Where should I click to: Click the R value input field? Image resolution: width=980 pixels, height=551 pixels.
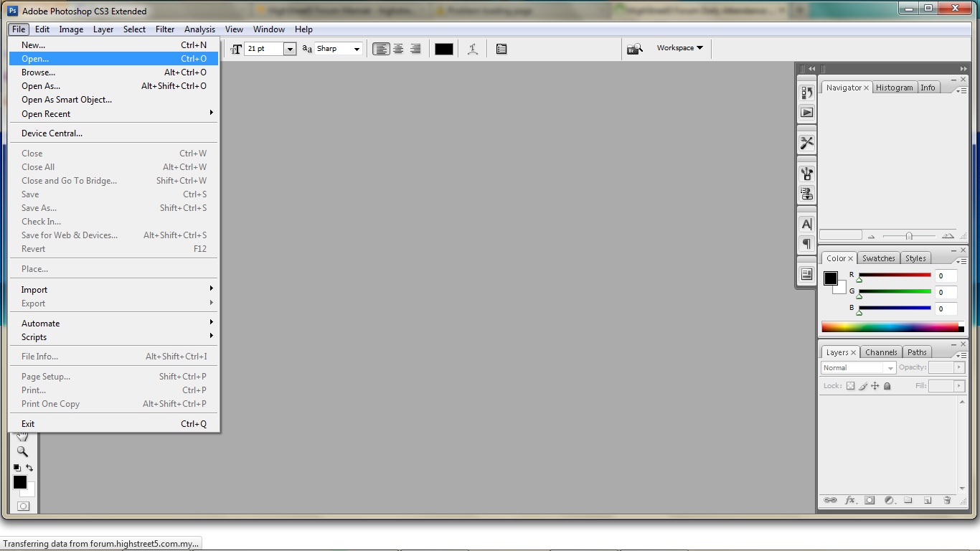[946, 275]
